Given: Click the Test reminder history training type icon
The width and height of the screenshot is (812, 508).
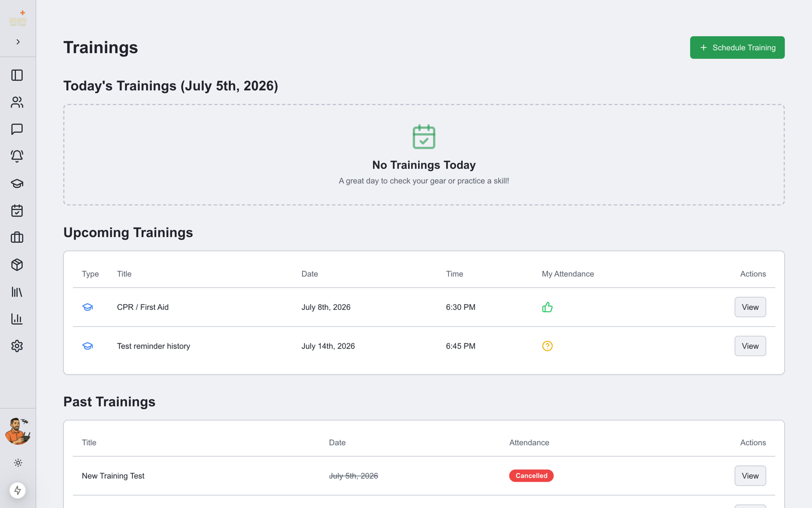Looking at the screenshot, I should pos(88,346).
